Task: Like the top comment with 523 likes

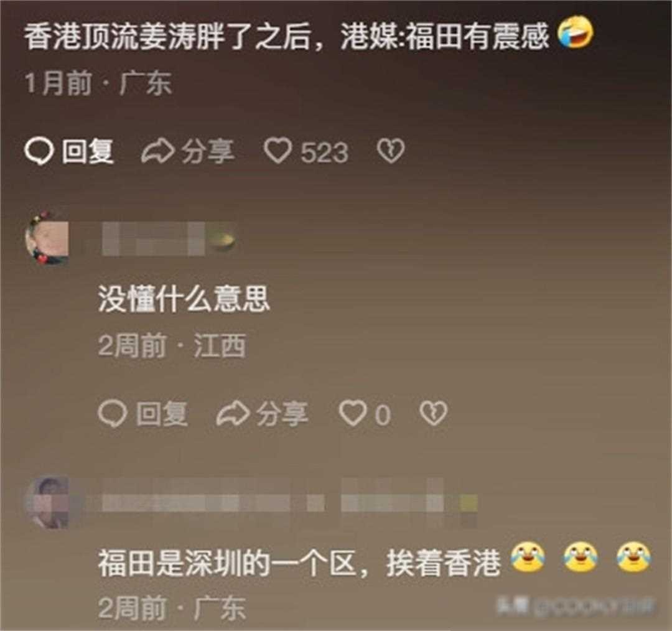Action: pos(278,151)
